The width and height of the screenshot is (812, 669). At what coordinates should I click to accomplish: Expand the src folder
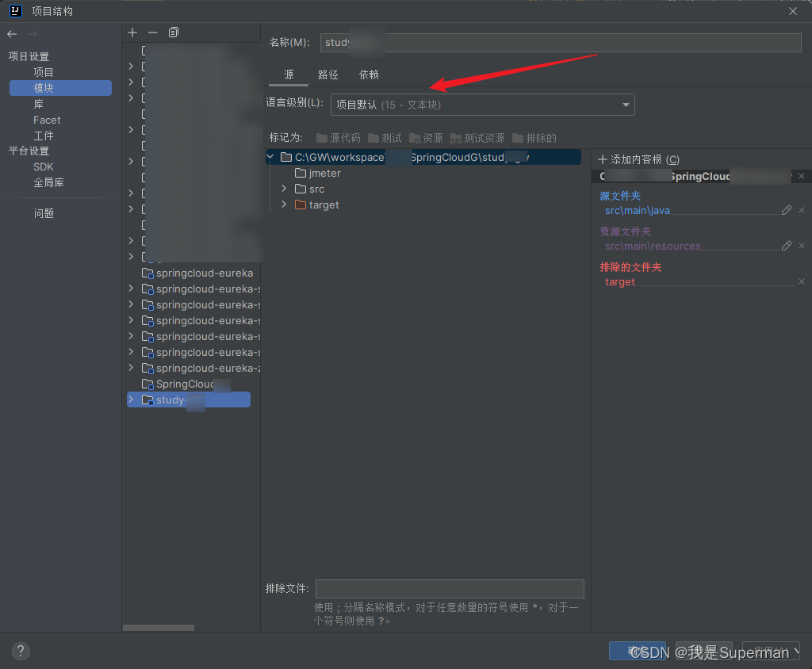(284, 189)
